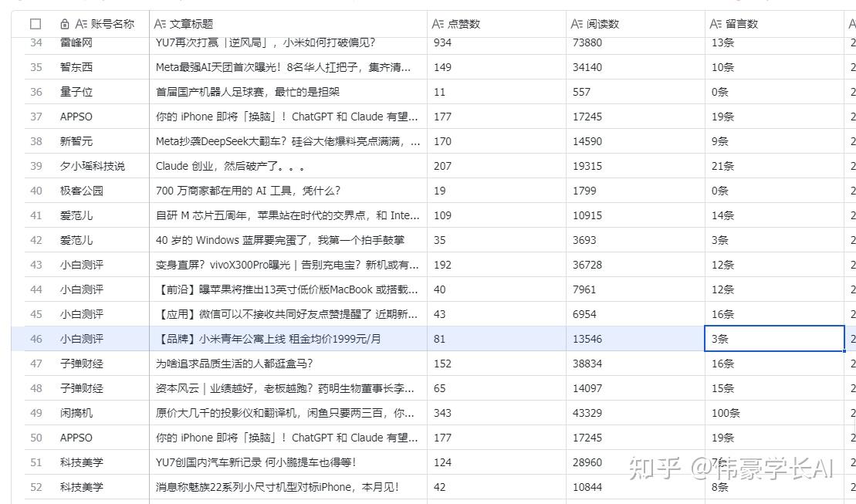
Task: Select the 文章标题 column header label
Action: click(191, 24)
